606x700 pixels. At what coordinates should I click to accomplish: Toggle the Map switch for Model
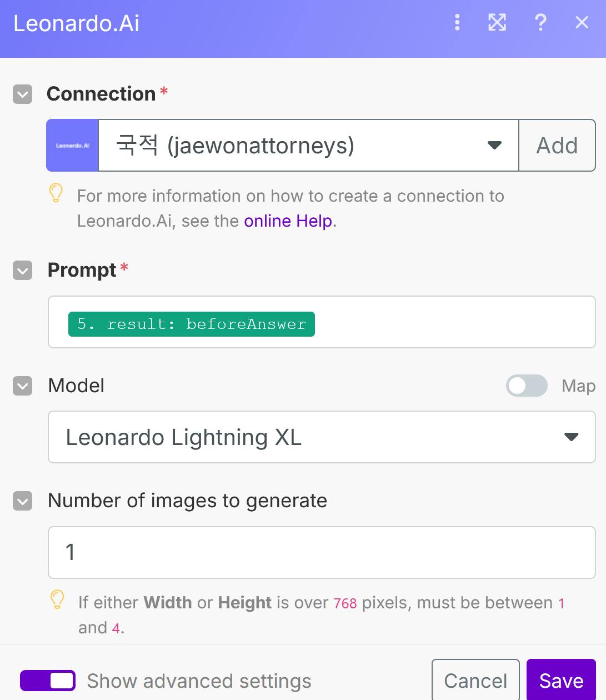pos(527,386)
